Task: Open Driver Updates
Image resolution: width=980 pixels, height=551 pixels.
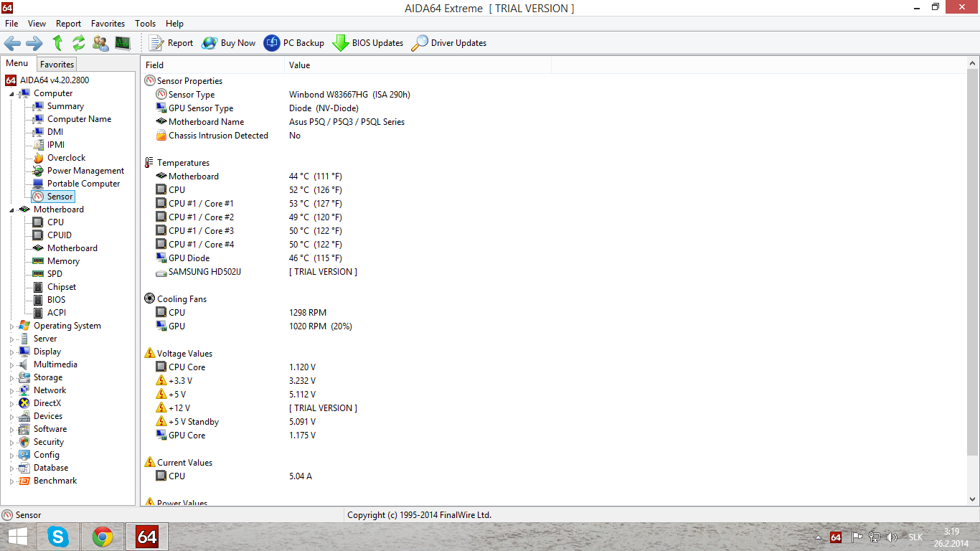Action: click(x=449, y=43)
